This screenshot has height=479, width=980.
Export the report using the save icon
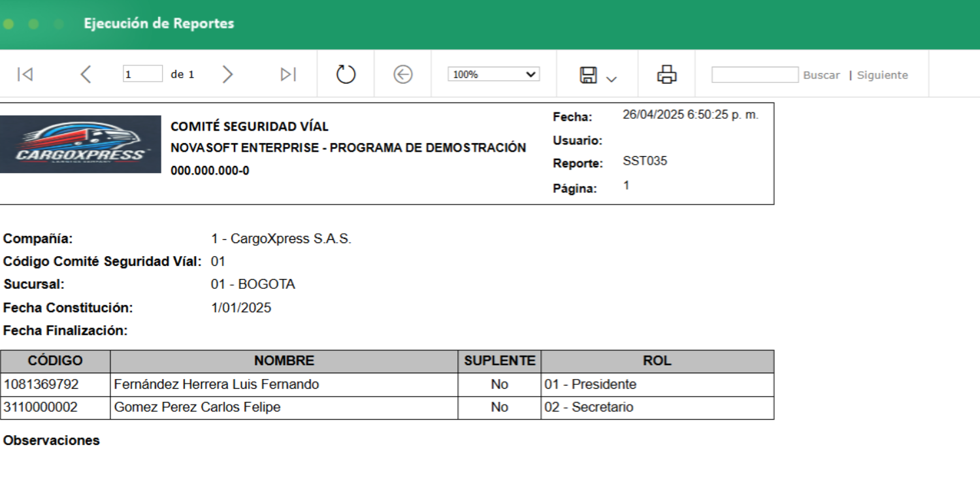(589, 75)
